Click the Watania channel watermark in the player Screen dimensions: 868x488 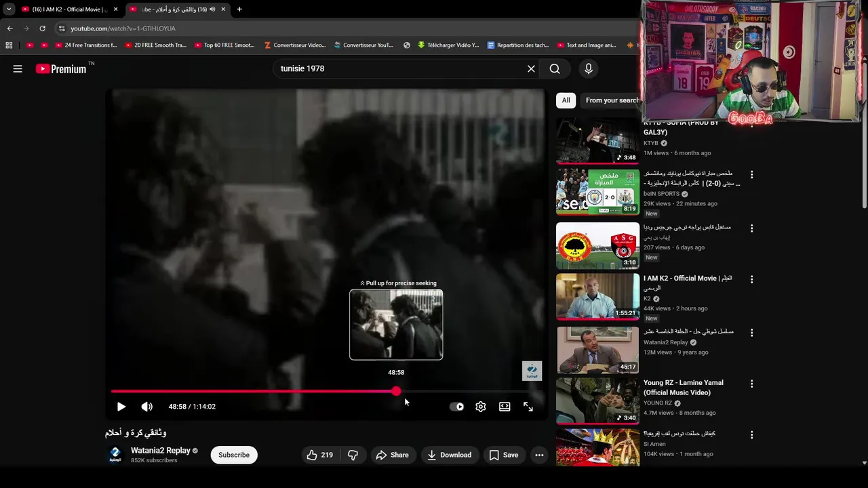click(532, 371)
